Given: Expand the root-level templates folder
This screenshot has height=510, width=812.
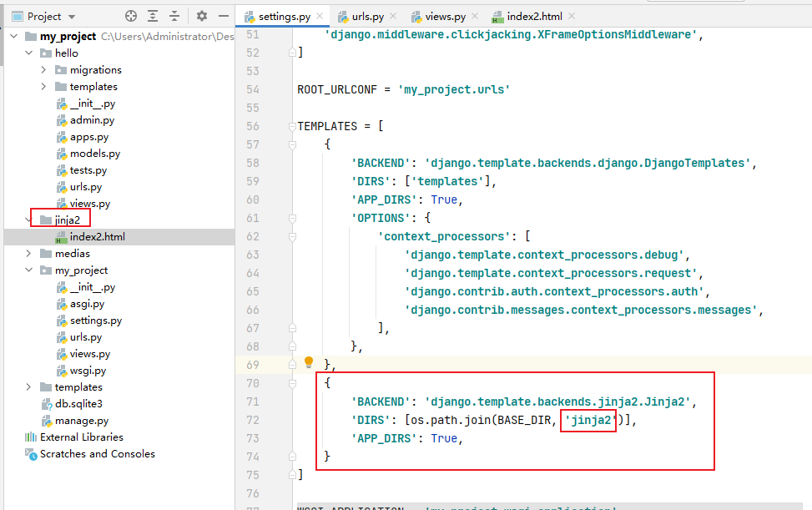Looking at the screenshot, I should (29, 386).
